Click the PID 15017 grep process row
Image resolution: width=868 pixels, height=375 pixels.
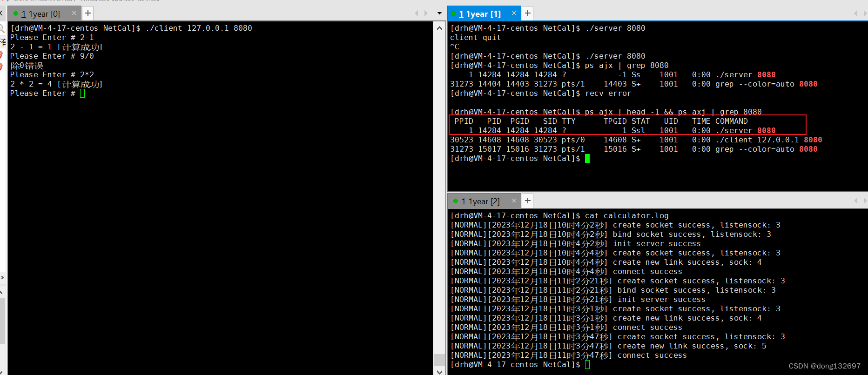tap(634, 149)
